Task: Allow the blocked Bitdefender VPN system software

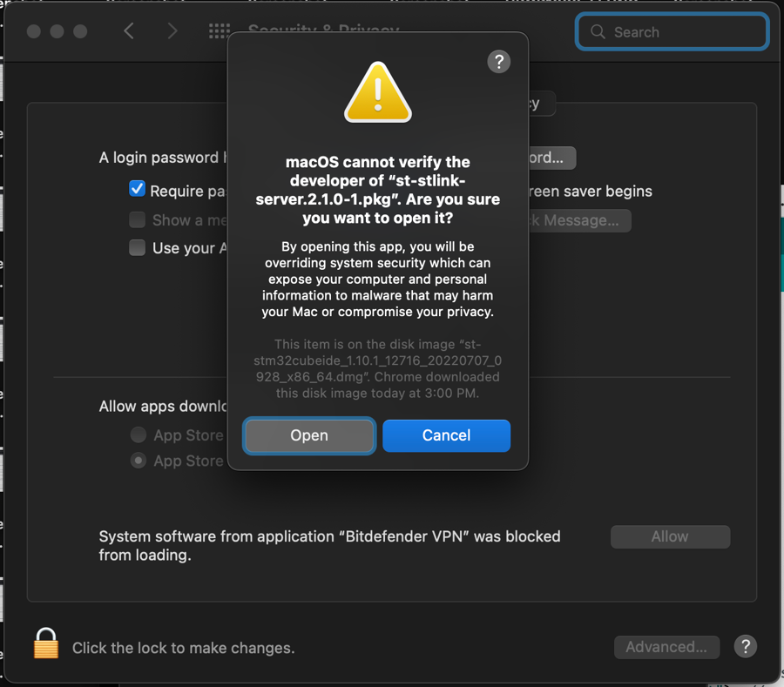Action: [669, 536]
